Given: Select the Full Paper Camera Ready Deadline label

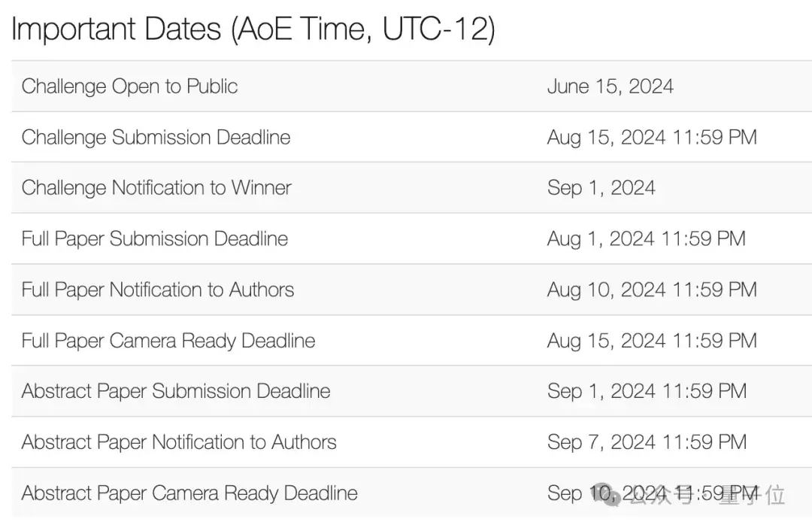Looking at the screenshot, I should point(168,341).
